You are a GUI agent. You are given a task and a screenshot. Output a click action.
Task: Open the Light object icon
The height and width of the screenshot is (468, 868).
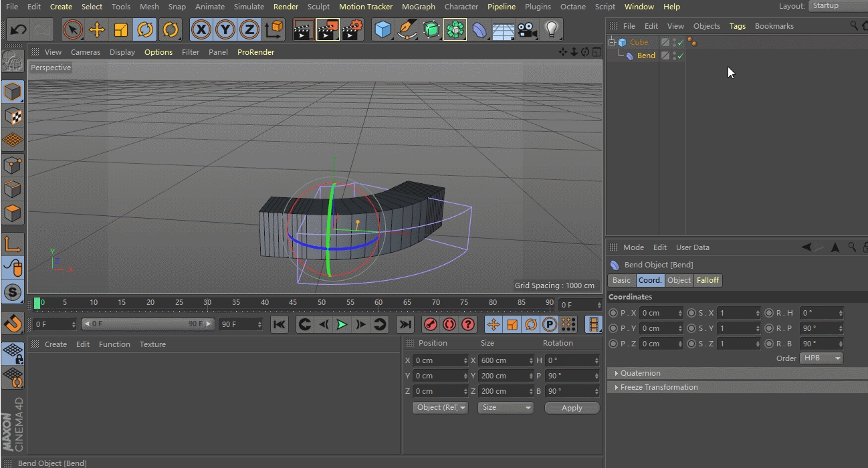(x=551, y=30)
